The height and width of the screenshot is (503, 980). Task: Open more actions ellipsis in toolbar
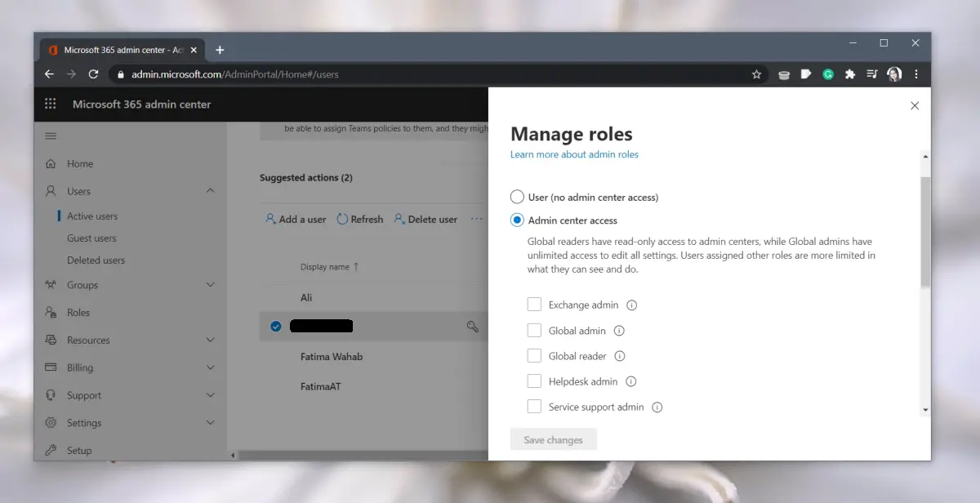[x=477, y=219]
